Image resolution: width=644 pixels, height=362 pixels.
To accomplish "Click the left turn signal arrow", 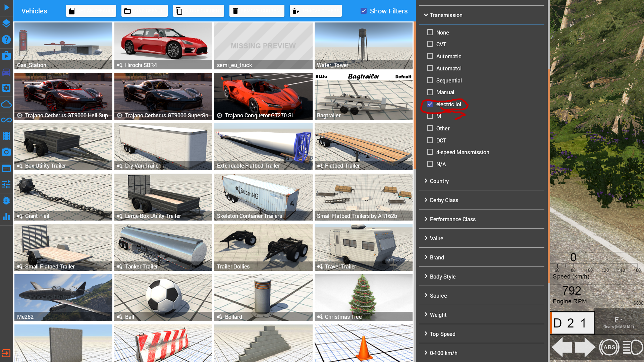I will [562, 347].
